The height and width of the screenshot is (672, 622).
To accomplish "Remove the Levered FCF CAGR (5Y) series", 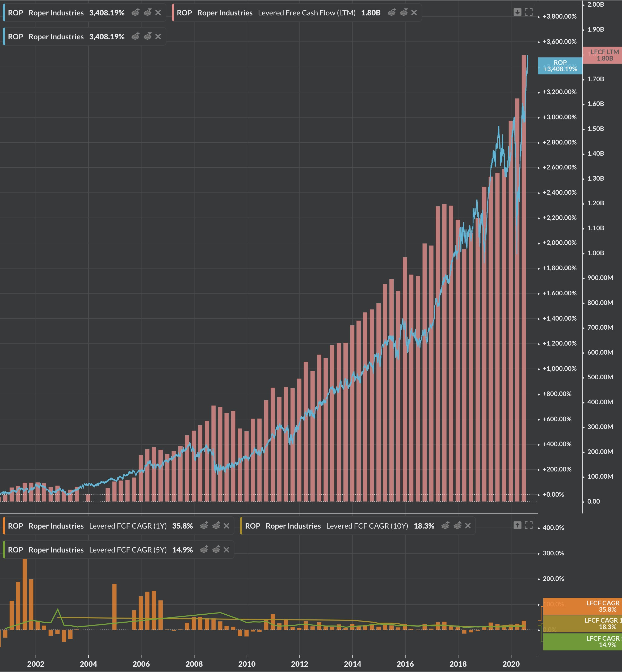I will point(226,550).
